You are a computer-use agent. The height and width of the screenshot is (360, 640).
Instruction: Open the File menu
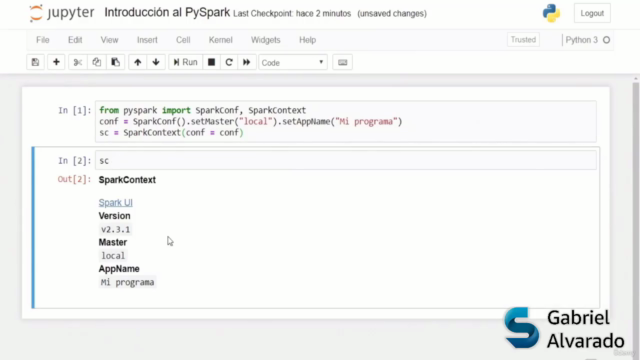tap(43, 40)
